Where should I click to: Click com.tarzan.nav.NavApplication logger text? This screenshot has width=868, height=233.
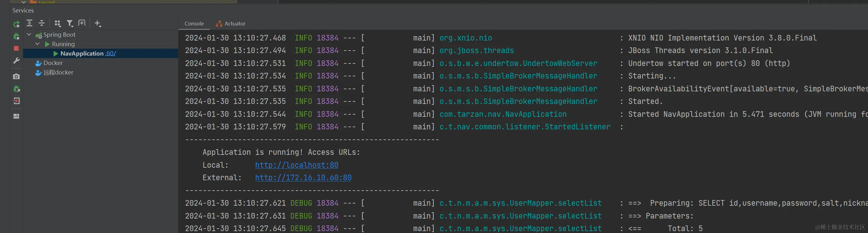[503, 114]
